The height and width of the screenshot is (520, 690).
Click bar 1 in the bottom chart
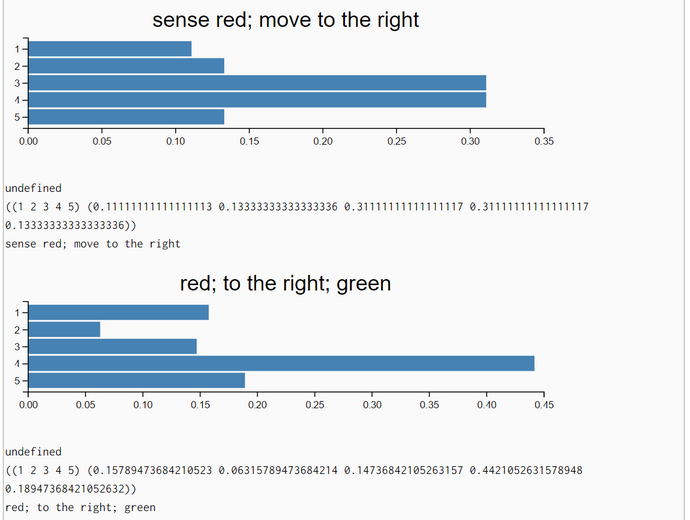pyautogui.click(x=119, y=312)
